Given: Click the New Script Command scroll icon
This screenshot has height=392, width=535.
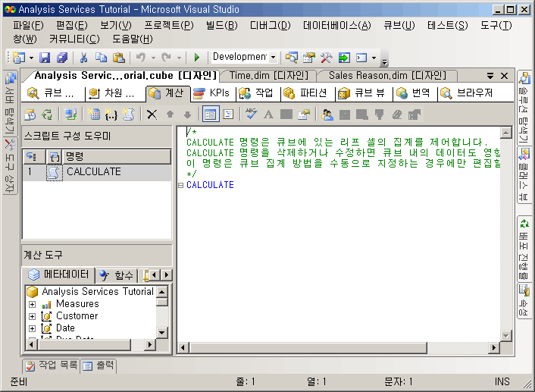Looking at the screenshot, I should pos(129,114).
